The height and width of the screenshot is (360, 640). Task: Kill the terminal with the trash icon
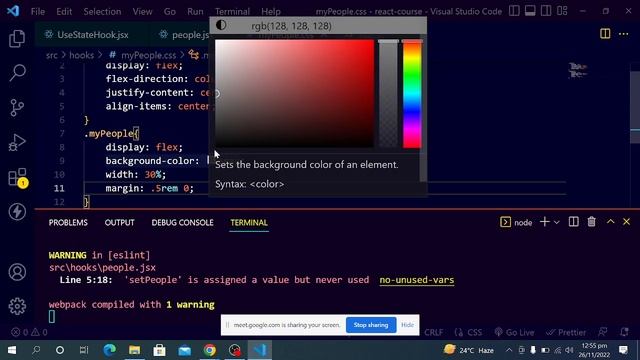[591, 222]
